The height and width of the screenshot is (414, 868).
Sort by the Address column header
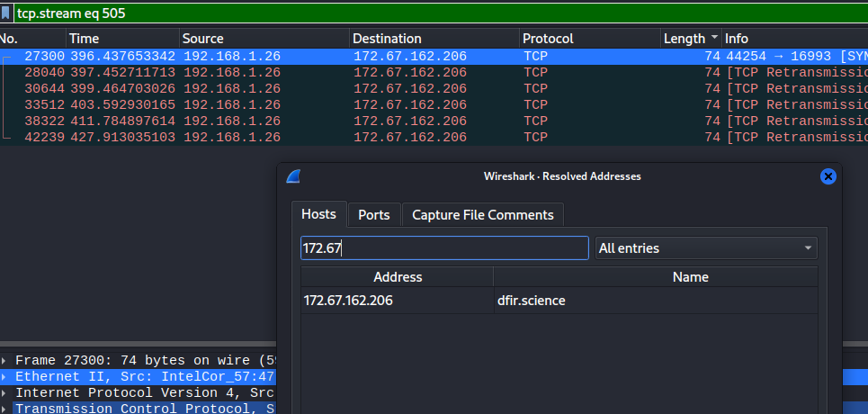pos(398,276)
